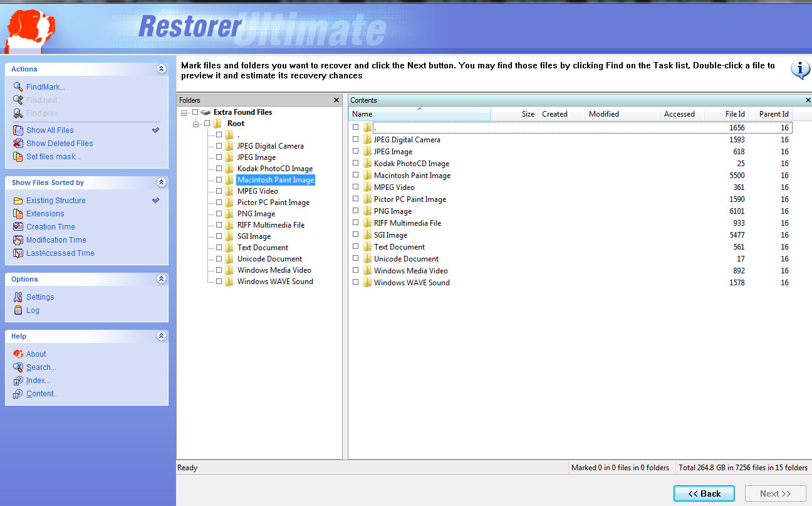Check the Extra Found Files checkbox
Viewport: 812px width, 506px height.
195,112
